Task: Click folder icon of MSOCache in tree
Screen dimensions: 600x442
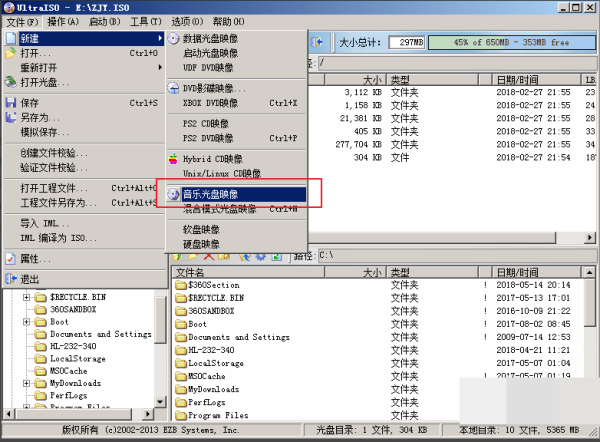Action: tap(40, 371)
